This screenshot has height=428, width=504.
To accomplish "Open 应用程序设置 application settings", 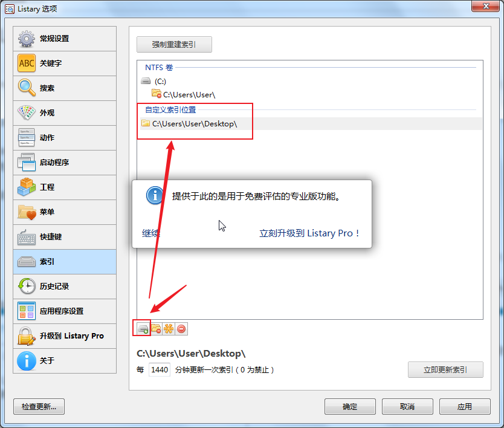I will 65,311.
